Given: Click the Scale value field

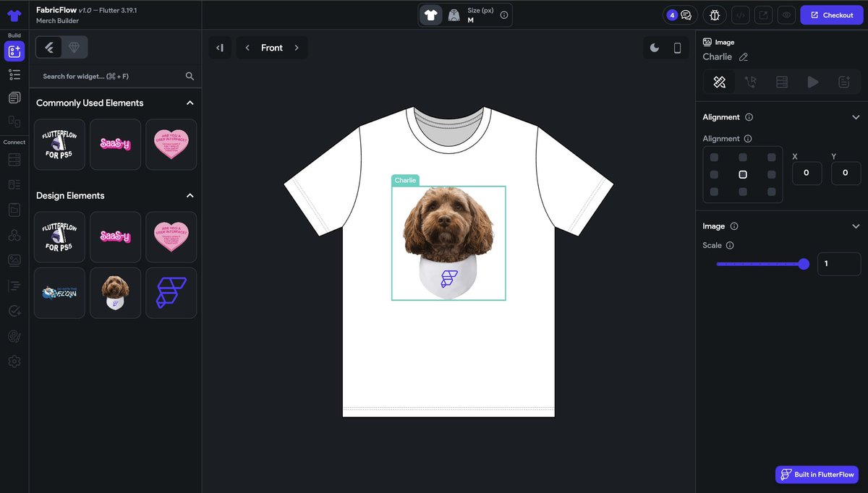Looking at the screenshot, I should [x=839, y=264].
